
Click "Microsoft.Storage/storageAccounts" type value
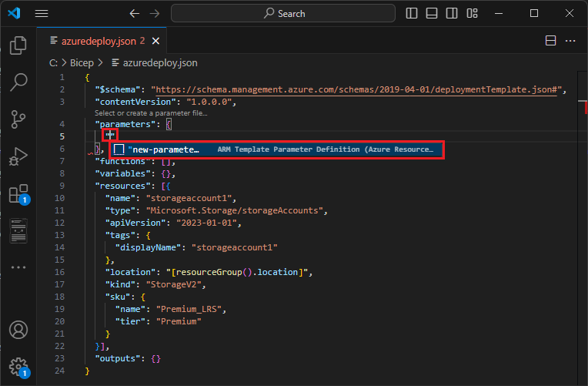tap(235, 210)
